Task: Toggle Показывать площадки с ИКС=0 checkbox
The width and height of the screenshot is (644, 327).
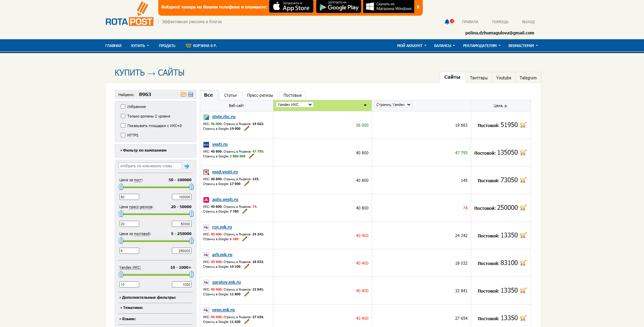Action: [x=123, y=126]
